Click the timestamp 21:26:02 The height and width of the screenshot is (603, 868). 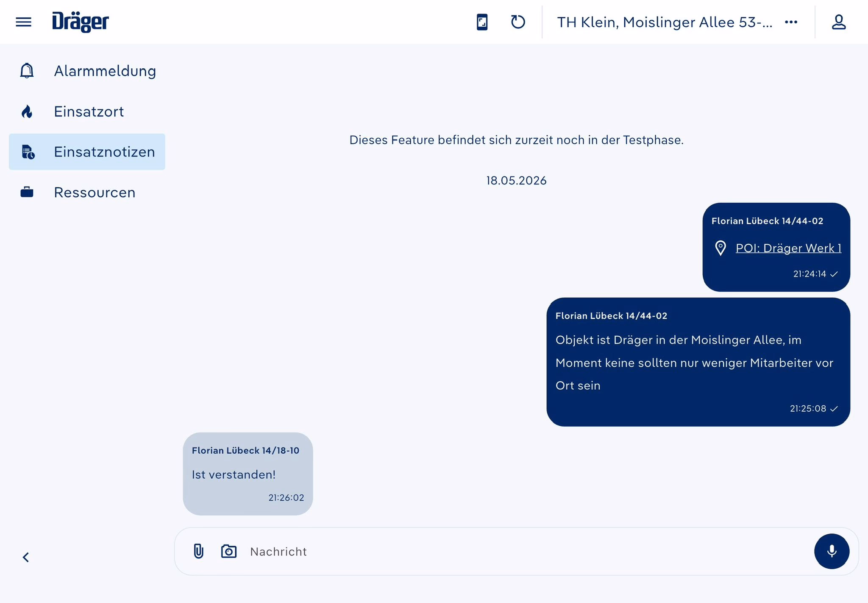point(286,498)
